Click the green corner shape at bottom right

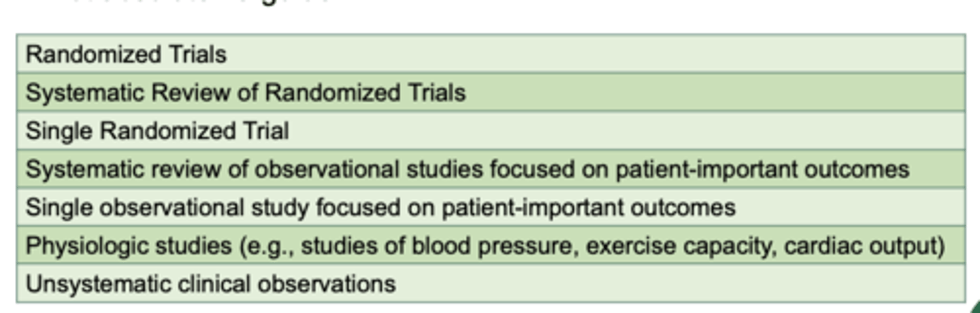[x=975, y=308]
